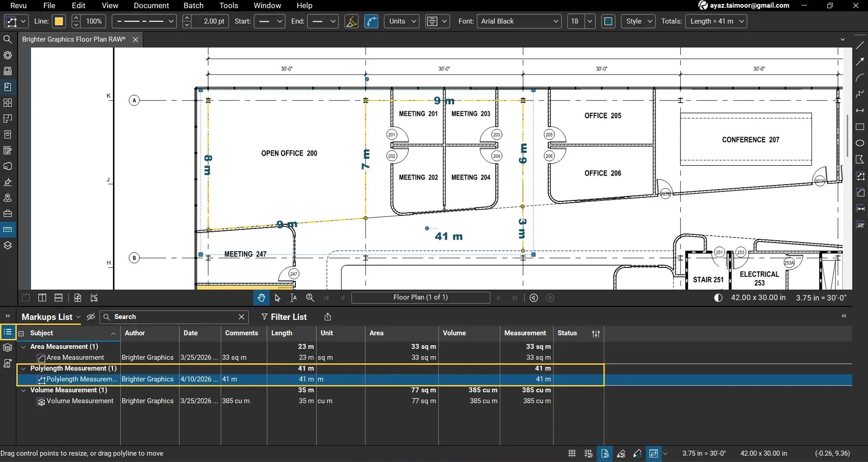Toggle the curve mode next to highlight
Viewport: 868px width, 462px height.
[x=371, y=21]
